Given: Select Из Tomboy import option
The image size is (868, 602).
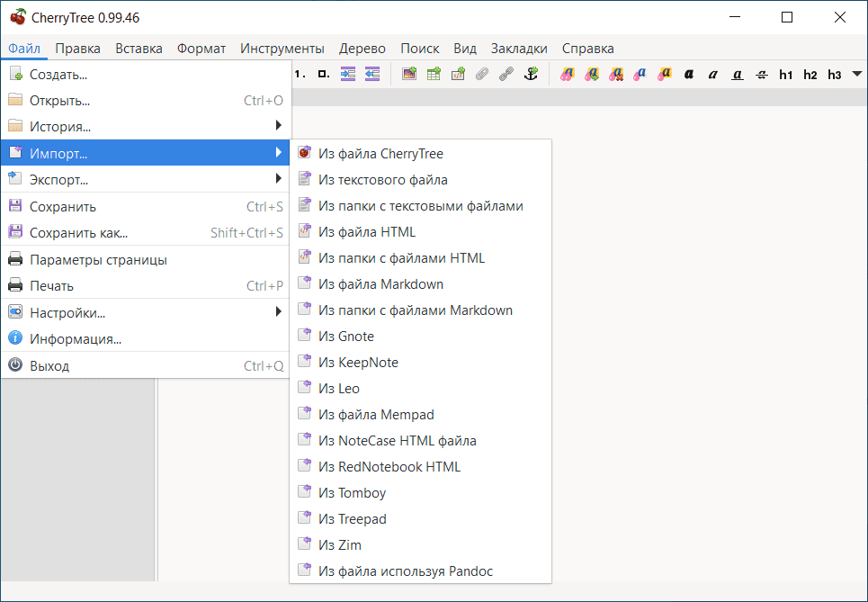Looking at the screenshot, I should point(421,492).
